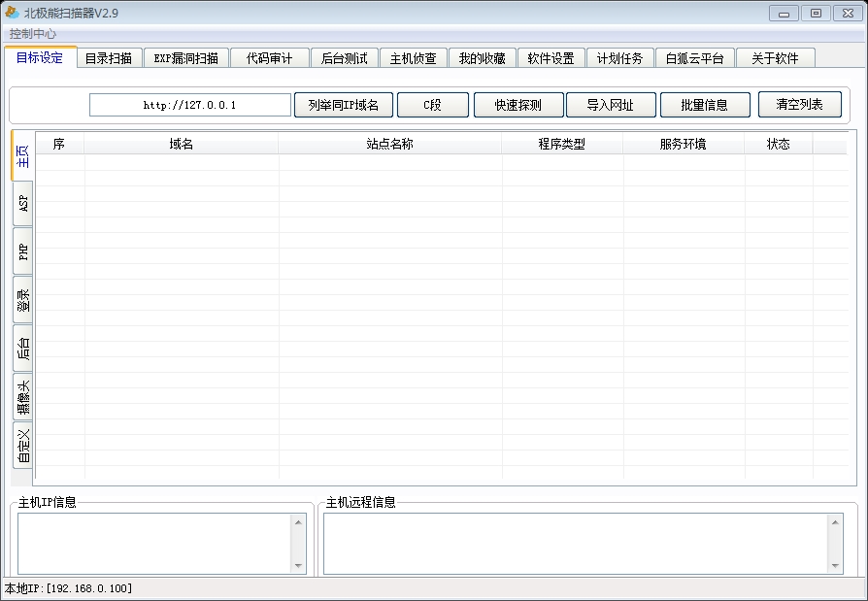Click the 列举同IP域名 button

pos(343,105)
